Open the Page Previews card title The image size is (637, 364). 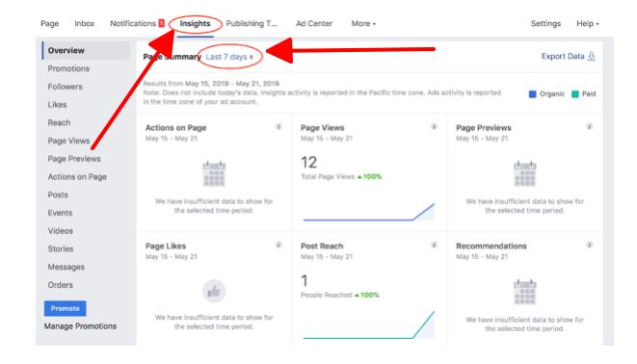tap(484, 128)
